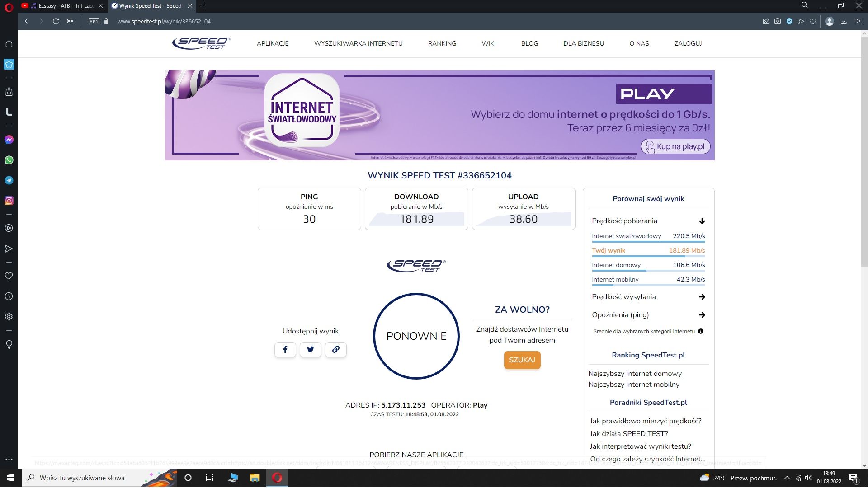This screenshot has height=488, width=868.
Task: Click ZALOGUJ to log in
Action: pos(688,43)
